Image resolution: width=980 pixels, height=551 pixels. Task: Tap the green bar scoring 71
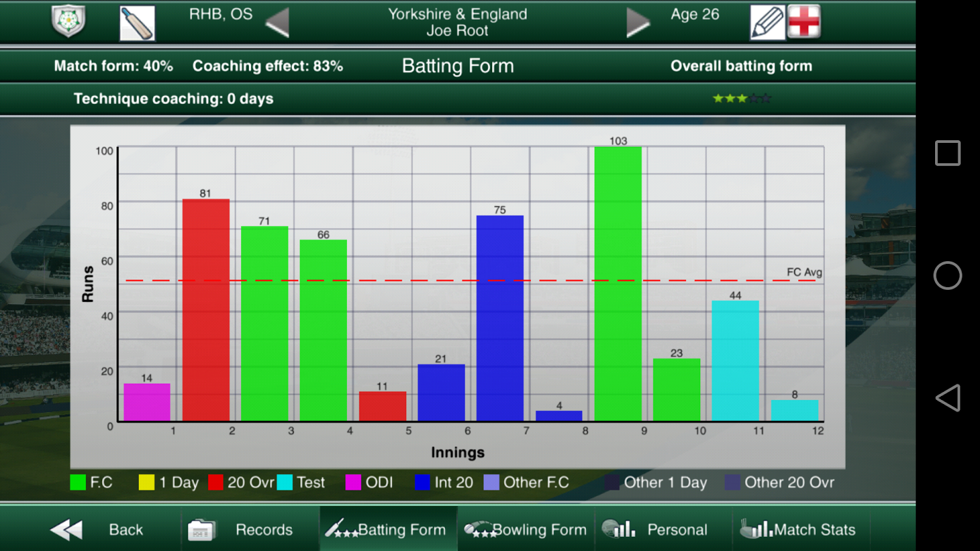pyautogui.click(x=265, y=324)
